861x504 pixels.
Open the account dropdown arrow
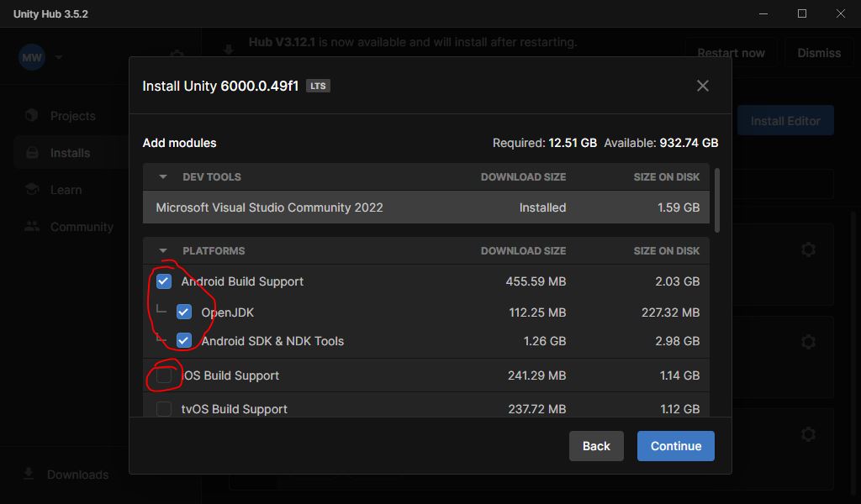pos(59,57)
